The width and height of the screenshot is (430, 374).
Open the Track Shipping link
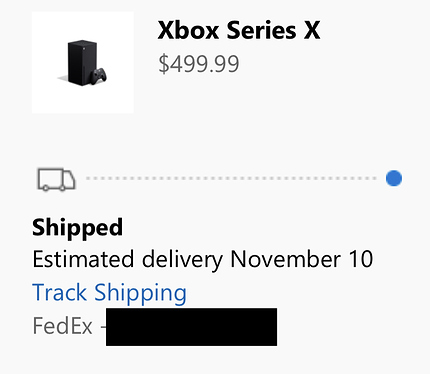point(109,292)
